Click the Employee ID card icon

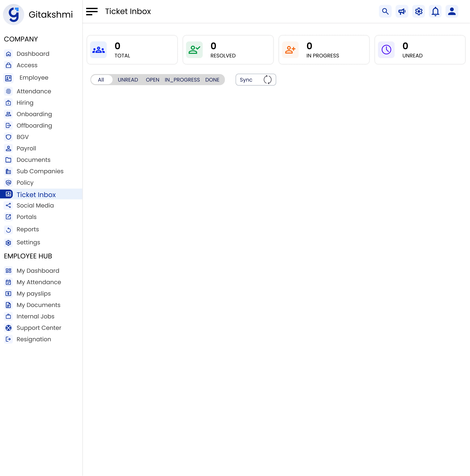click(x=8, y=78)
